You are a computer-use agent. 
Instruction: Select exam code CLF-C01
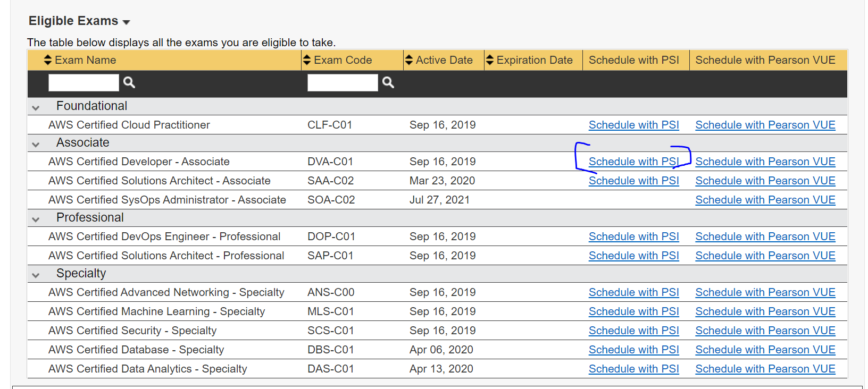(x=330, y=125)
